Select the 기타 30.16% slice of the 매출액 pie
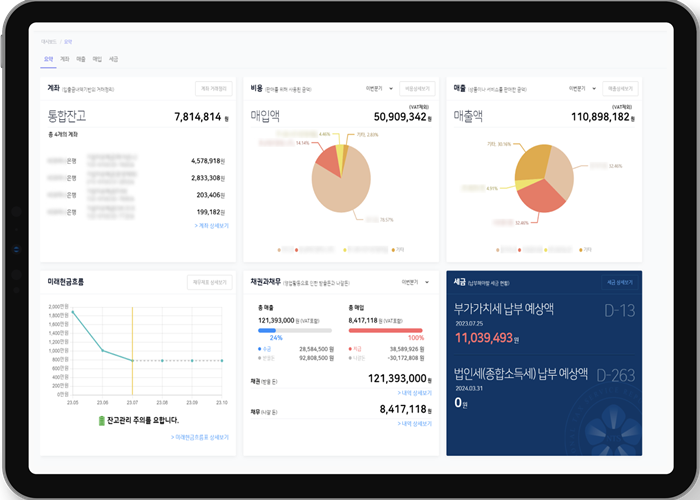 pyautogui.click(x=532, y=163)
